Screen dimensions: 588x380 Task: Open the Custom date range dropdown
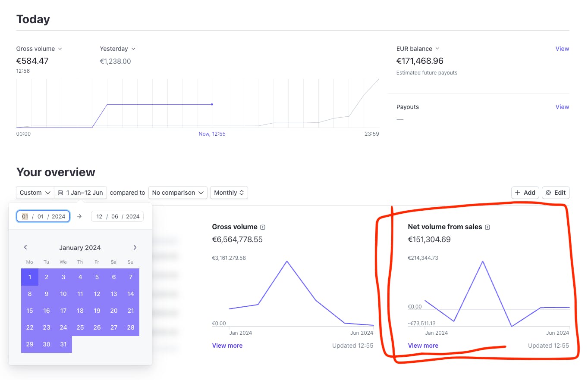[35, 193]
